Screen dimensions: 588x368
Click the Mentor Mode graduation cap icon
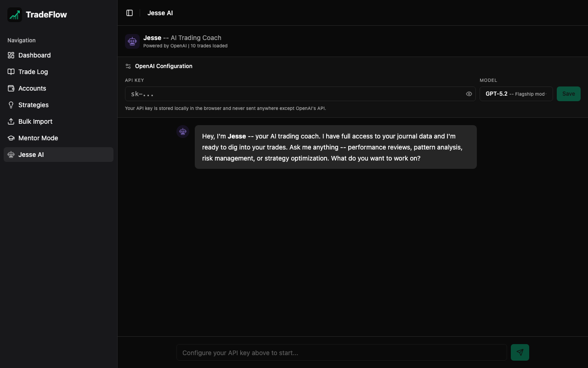point(11,138)
